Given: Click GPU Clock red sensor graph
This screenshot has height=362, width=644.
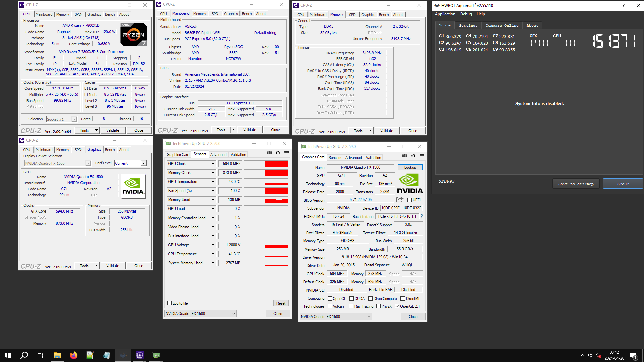Looking at the screenshot, I should point(266,164).
